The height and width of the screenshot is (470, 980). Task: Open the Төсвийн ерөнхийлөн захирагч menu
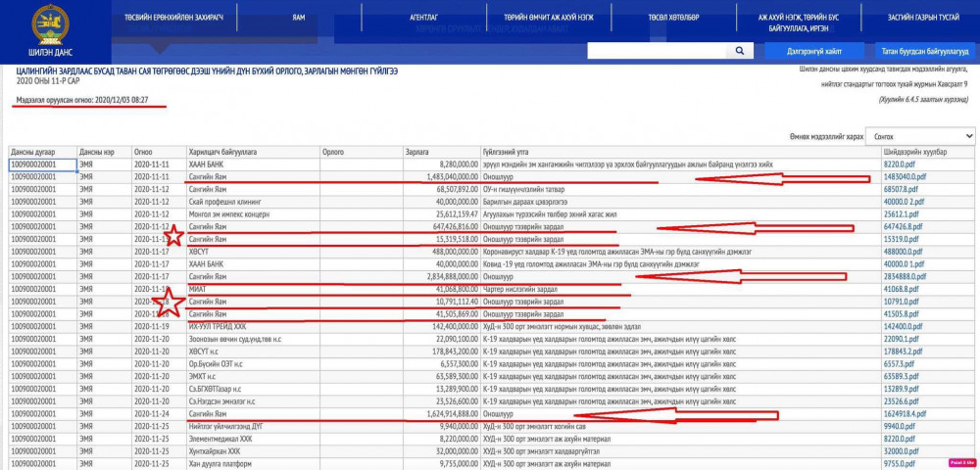click(x=173, y=18)
